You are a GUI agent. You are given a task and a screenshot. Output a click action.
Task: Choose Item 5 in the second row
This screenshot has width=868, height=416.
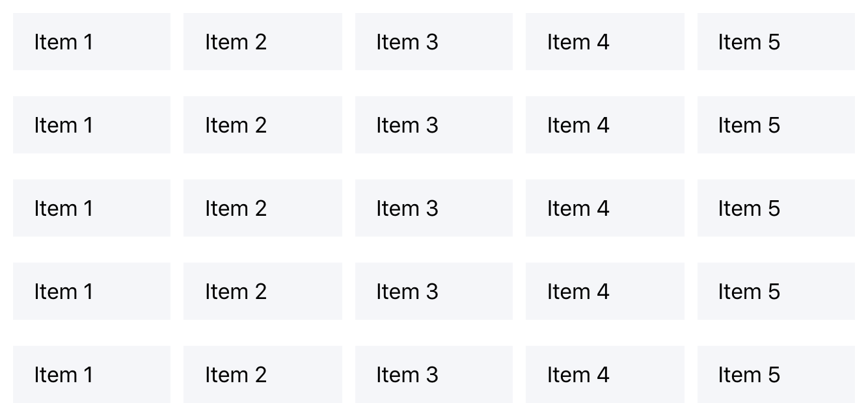click(x=776, y=125)
